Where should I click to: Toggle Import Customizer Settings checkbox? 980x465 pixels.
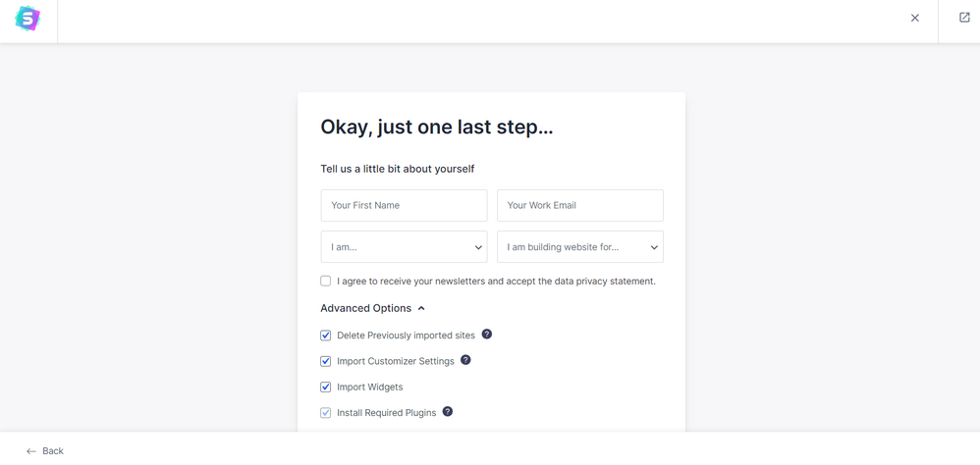coord(326,361)
